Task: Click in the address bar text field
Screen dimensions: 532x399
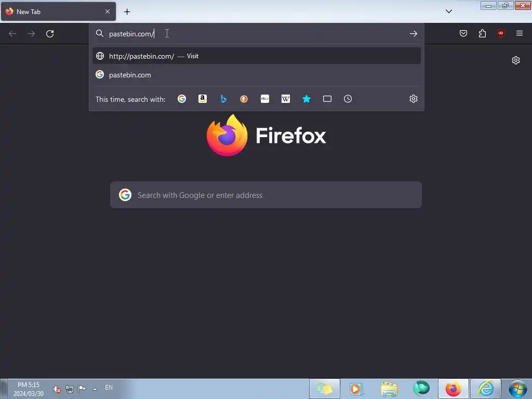Action: click(257, 34)
